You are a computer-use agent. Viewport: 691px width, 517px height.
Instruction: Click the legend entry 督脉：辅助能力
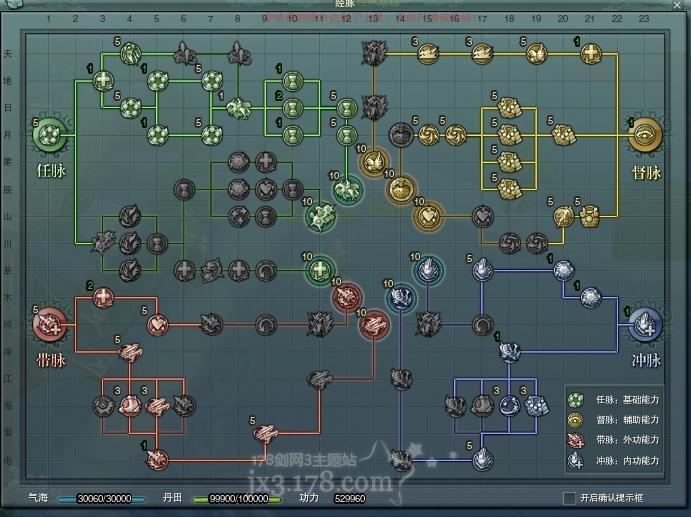tap(614, 420)
